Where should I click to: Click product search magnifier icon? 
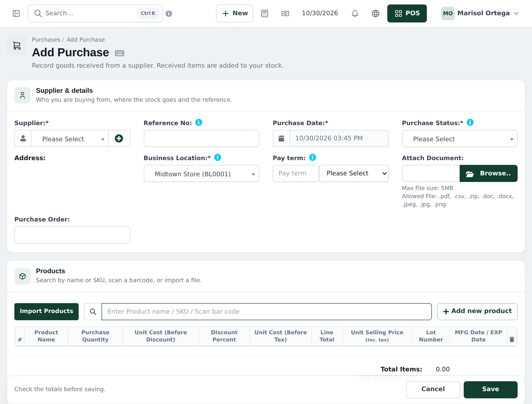pyautogui.click(x=93, y=312)
